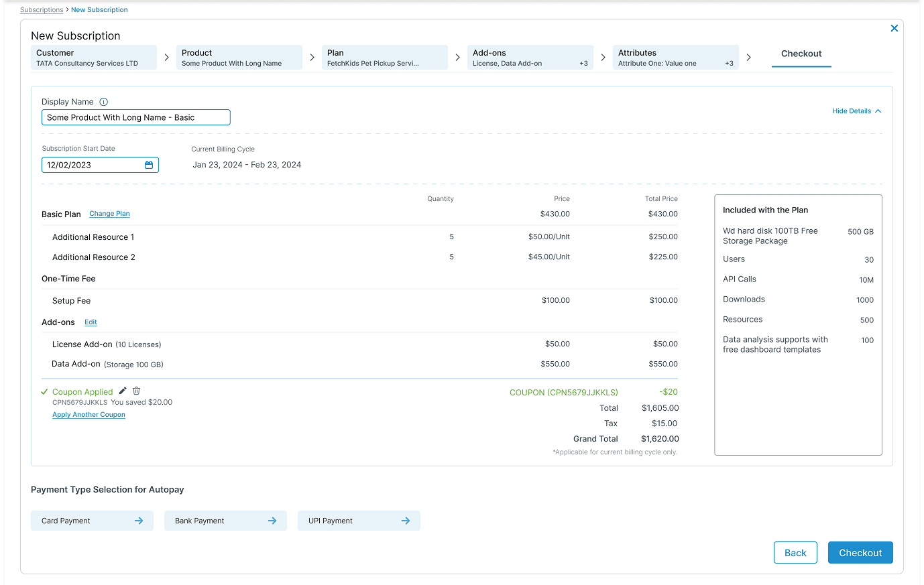Select the Checkout step tab
This screenshot has width=924, height=585.
[x=801, y=54]
